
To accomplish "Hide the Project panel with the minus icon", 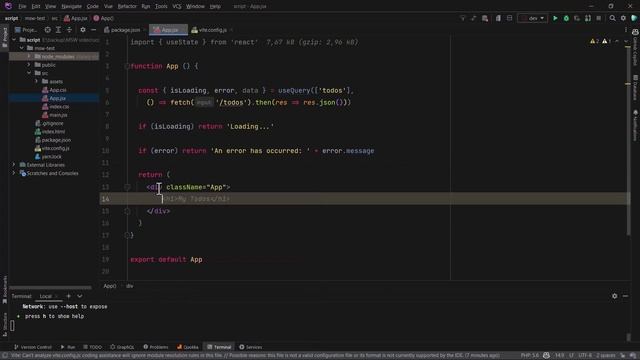I will click(93, 30).
